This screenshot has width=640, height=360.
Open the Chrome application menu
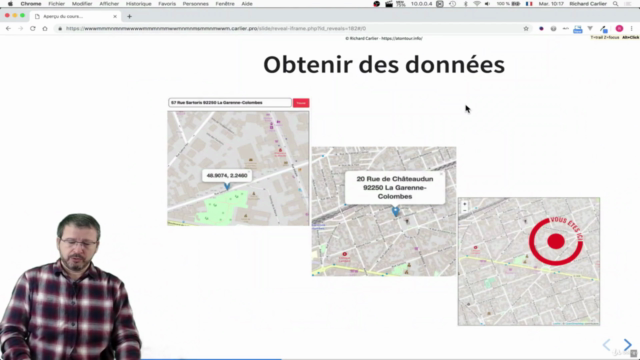click(x=31, y=4)
